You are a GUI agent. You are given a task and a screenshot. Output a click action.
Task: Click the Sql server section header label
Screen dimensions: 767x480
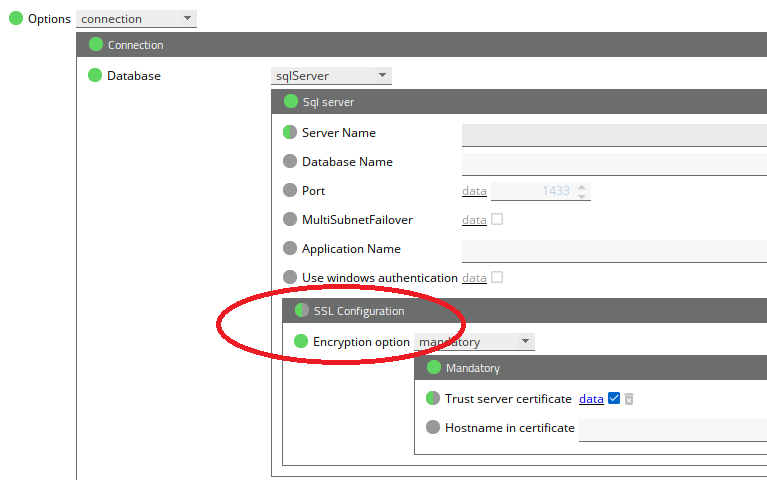click(328, 102)
